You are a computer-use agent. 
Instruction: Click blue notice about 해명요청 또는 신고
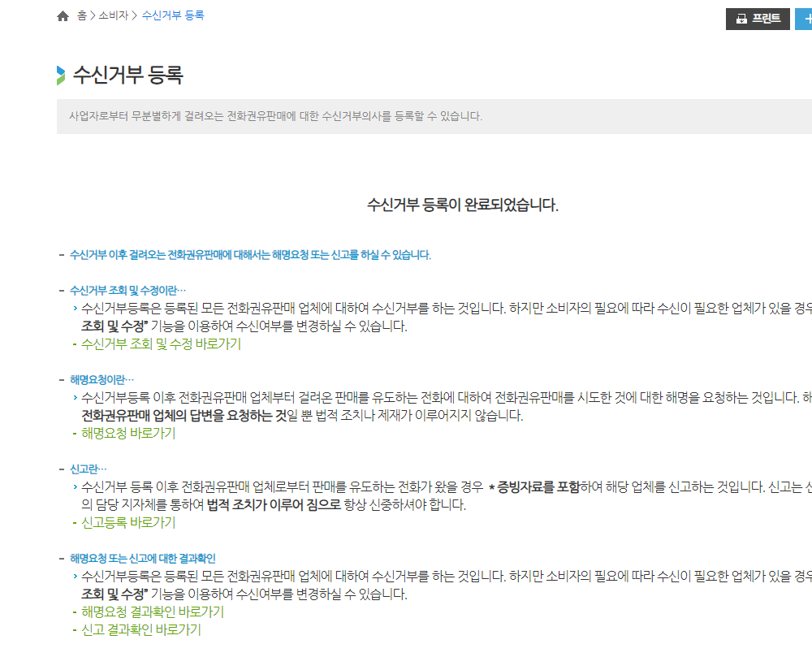(251, 255)
